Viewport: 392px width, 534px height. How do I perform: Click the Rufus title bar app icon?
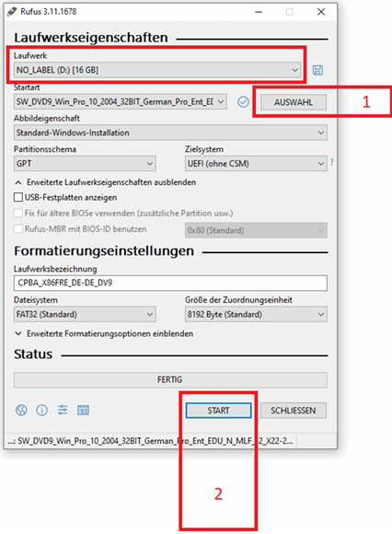(12, 12)
